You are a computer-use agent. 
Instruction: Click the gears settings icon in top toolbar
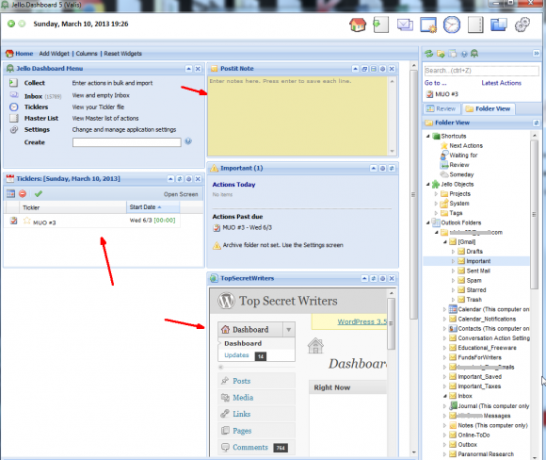(x=522, y=25)
